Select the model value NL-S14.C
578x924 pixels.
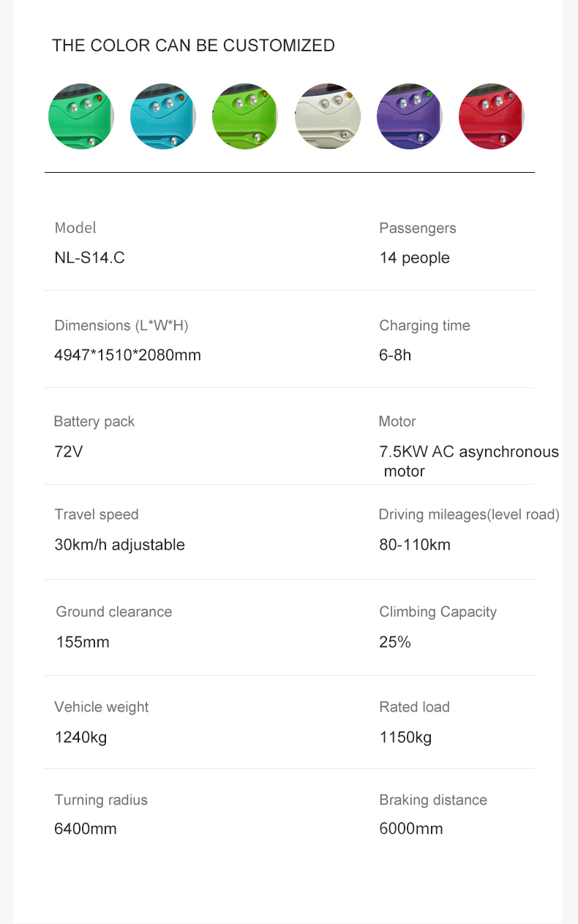coord(89,258)
